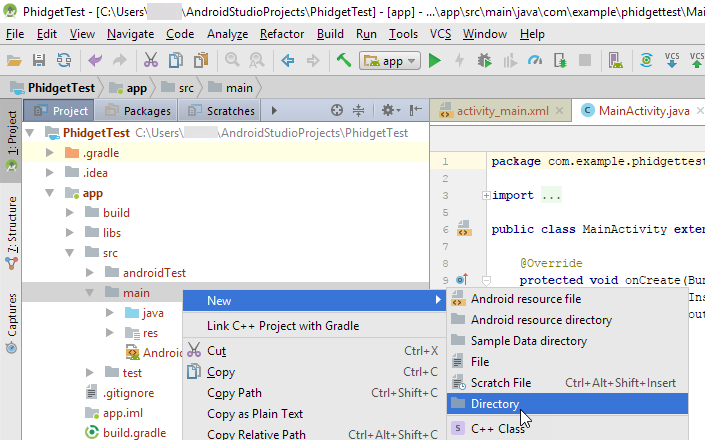
Task: Click the Debug app bug icon
Action: [485, 60]
